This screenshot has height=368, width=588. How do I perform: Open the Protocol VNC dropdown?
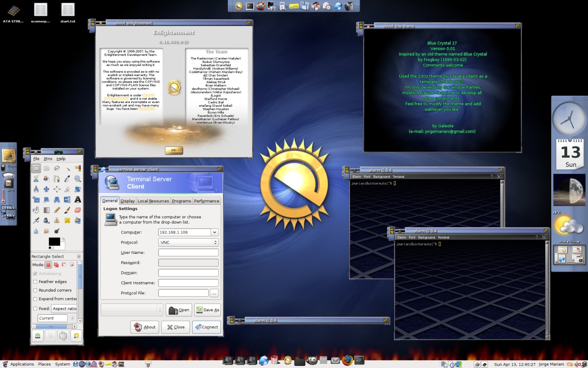[188, 242]
